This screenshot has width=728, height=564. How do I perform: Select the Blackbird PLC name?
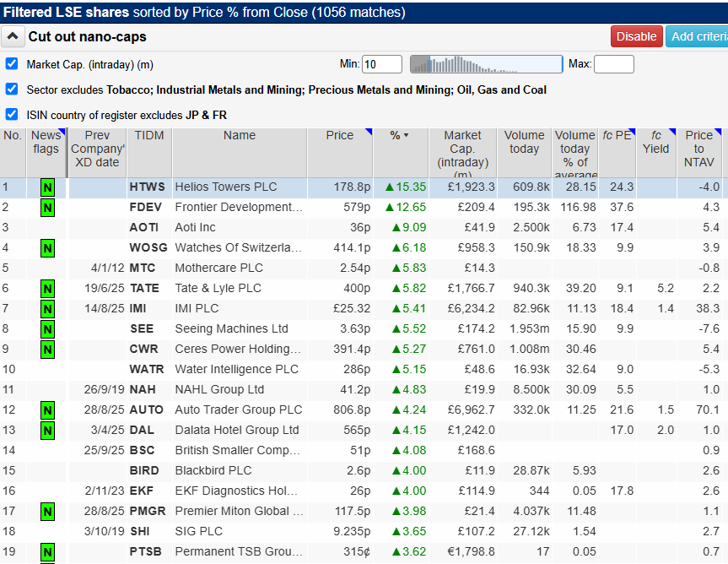[x=213, y=470]
